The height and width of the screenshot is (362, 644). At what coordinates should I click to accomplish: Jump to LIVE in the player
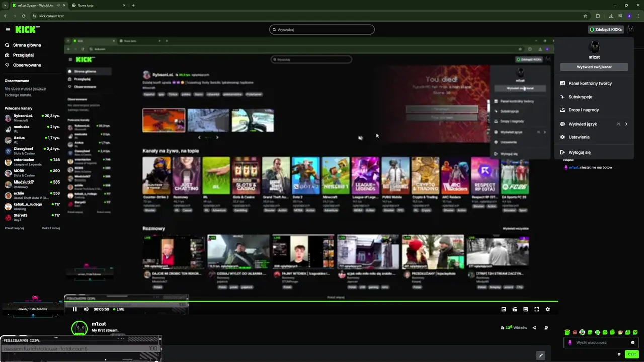point(119,309)
